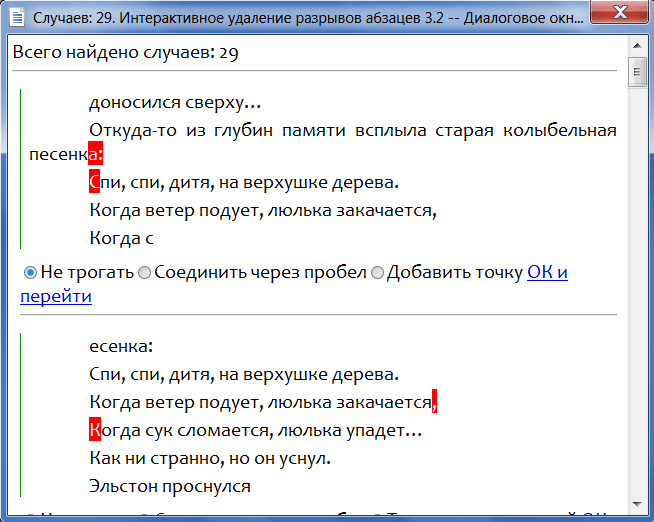Image resolution: width=654 pixels, height=522 pixels.
Task: Click the line "Как ни странно, но он уснул."
Action: pos(209,458)
